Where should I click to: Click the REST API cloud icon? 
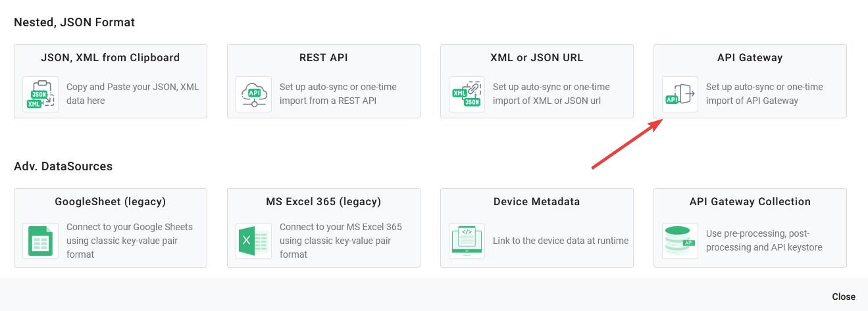[253, 94]
